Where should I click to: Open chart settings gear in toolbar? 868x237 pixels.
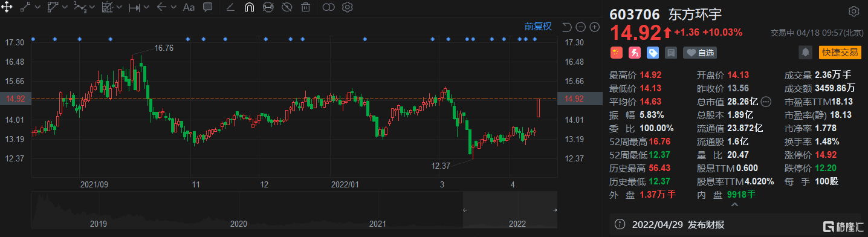pyautogui.click(x=347, y=7)
